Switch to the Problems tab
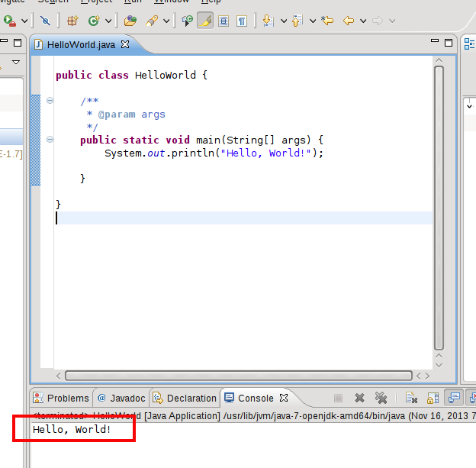Image resolution: width=476 pixels, height=468 pixels. [61, 398]
